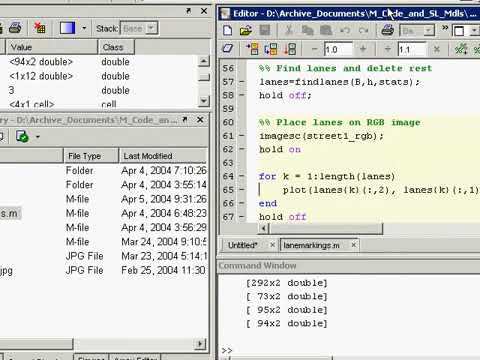This screenshot has width=480, height=360.
Task: Sort files by the Last Modified column header
Action: [x=163, y=156]
